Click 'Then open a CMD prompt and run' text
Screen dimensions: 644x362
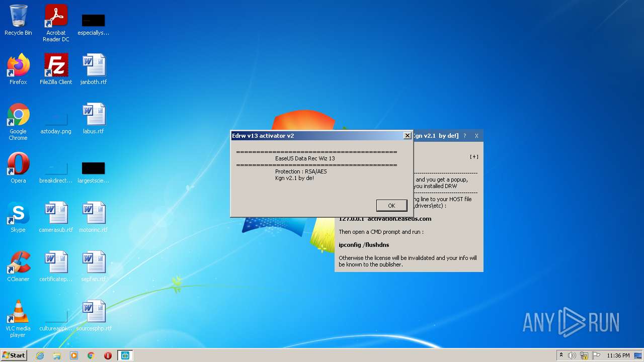pos(381,232)
